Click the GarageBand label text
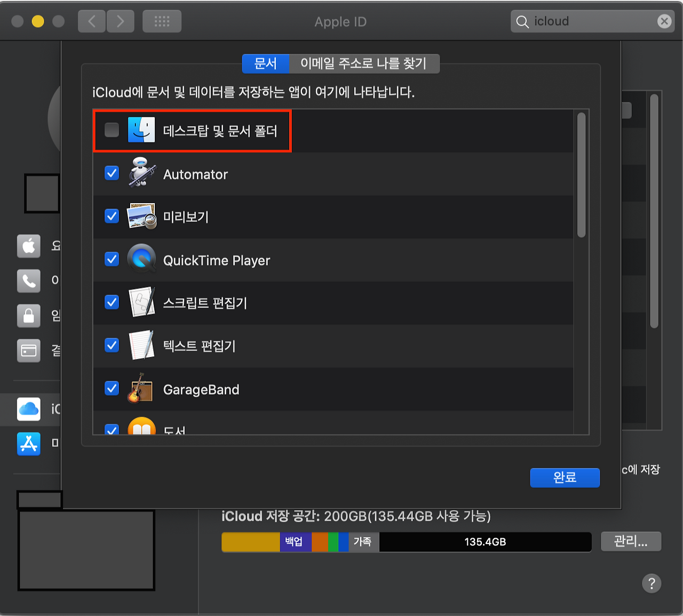 coord(201,389)
